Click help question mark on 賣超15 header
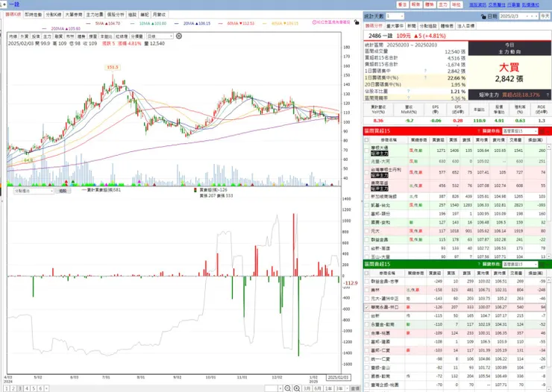This screenshot has height=392, width=552. 479,264
